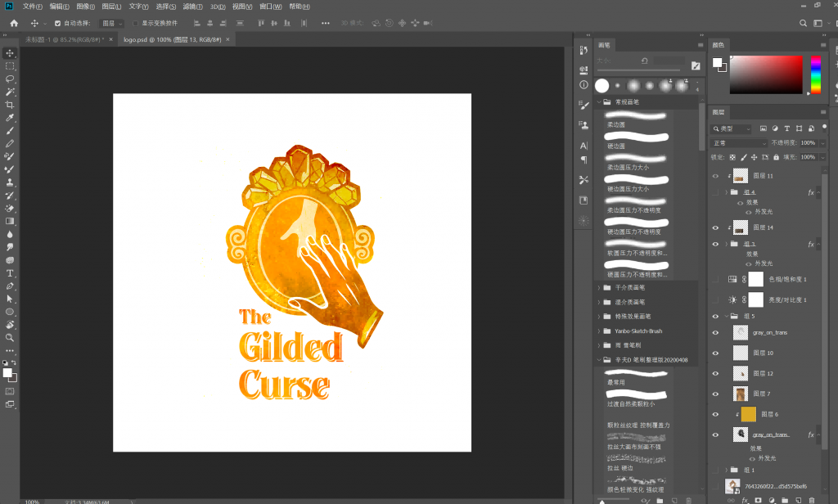Select the Rectangular Marquee tool
838x504 pixels.
10,65
